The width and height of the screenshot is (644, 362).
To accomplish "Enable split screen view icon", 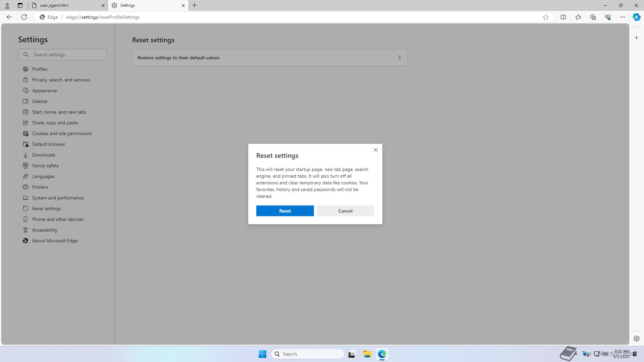I will tap(563, 17).
